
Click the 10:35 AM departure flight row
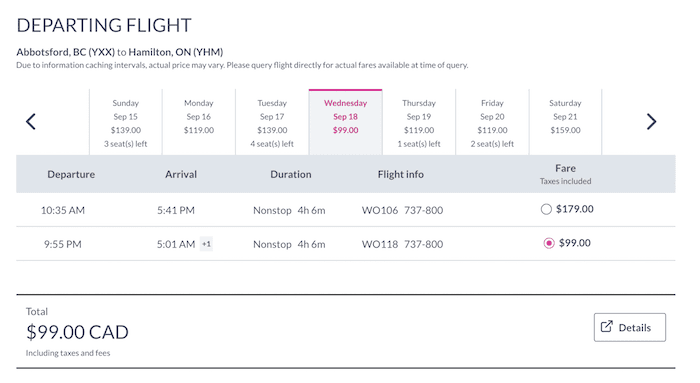(346, 210)
